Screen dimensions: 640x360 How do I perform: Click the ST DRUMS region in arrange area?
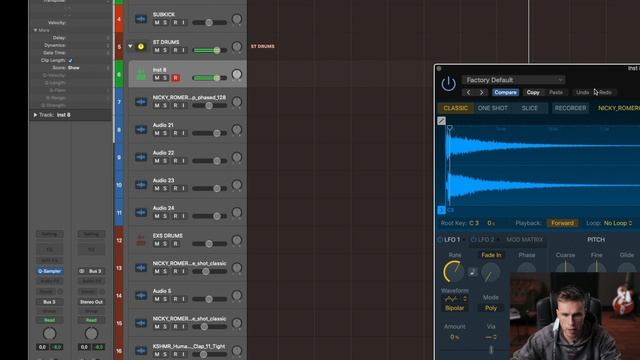pos(262,47)
